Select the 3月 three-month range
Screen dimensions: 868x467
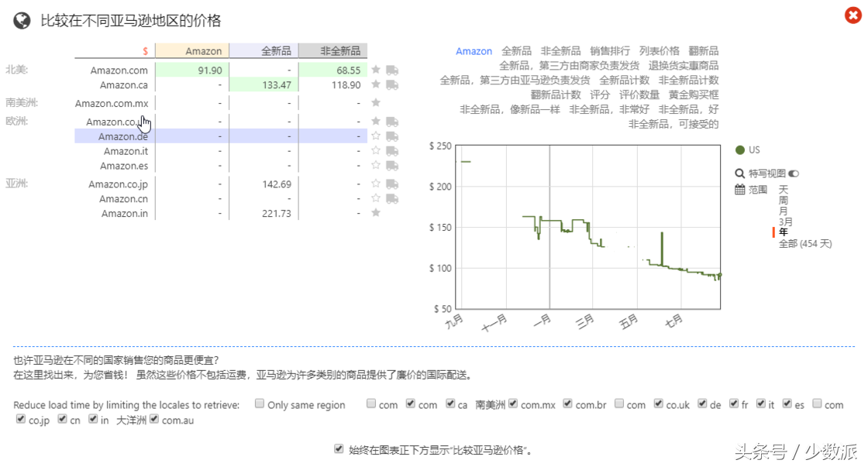pos(786,221)
